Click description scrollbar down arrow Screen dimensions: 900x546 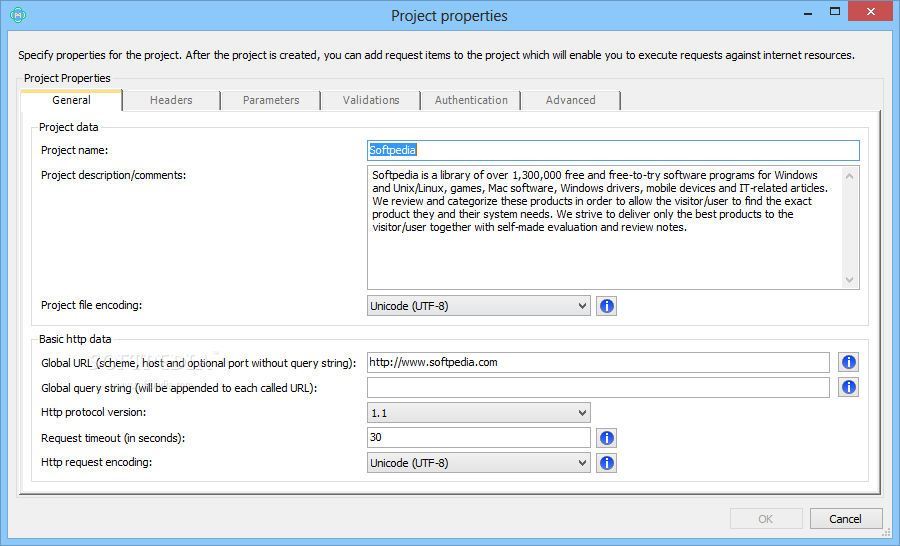pyautogui.click(x=849, y=280)
